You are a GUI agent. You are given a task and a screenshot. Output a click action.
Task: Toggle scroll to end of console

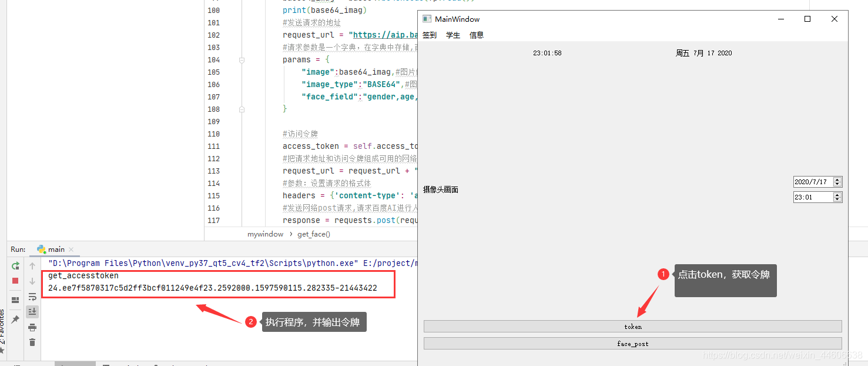tap(32, 311)
